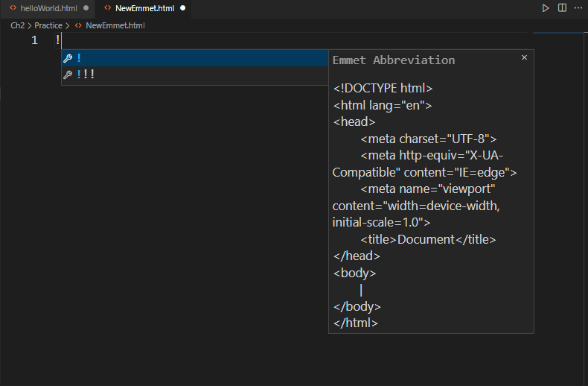Open Practice breadcrumb folder
This screenshot has width=588, height=386.
[x=48, y=25]
